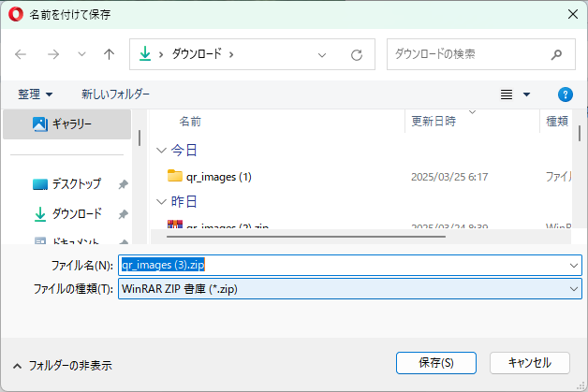Open the qr_images (1) folder

(x=218, y=176)
